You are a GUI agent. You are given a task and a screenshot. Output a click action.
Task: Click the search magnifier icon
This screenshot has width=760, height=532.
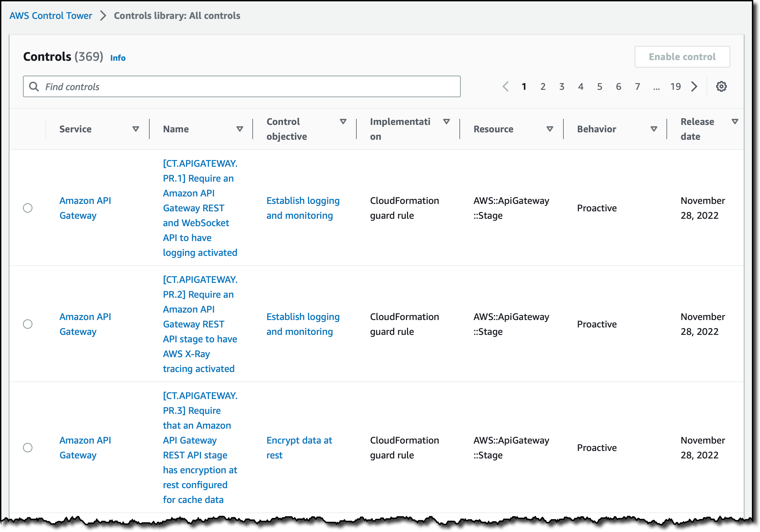pos(34,86)
